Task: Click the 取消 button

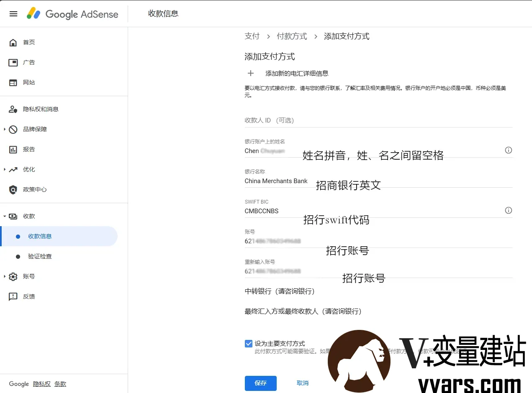Action: point(303,383)
